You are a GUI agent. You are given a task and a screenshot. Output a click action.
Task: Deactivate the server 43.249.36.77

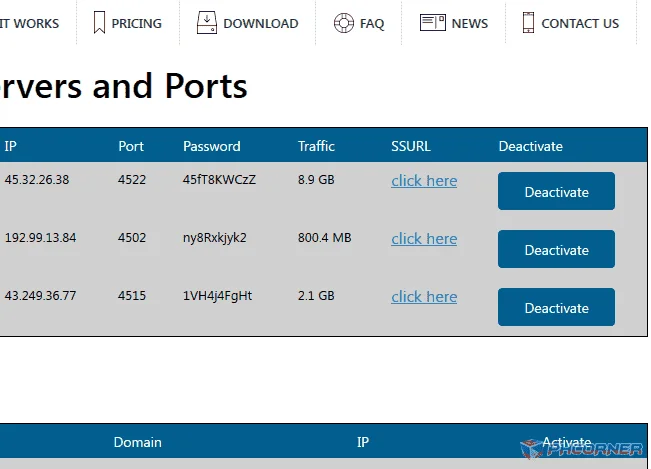[556, 307]
